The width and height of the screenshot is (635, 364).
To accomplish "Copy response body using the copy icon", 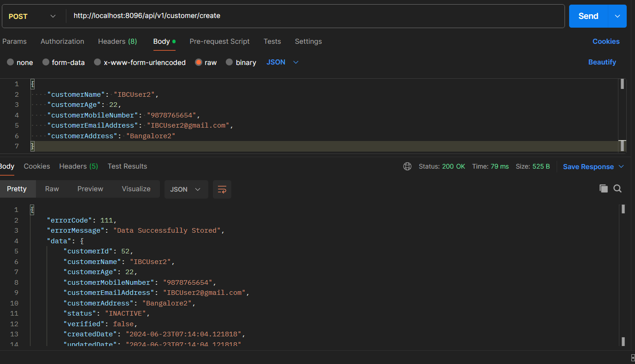I will [603, 188].
